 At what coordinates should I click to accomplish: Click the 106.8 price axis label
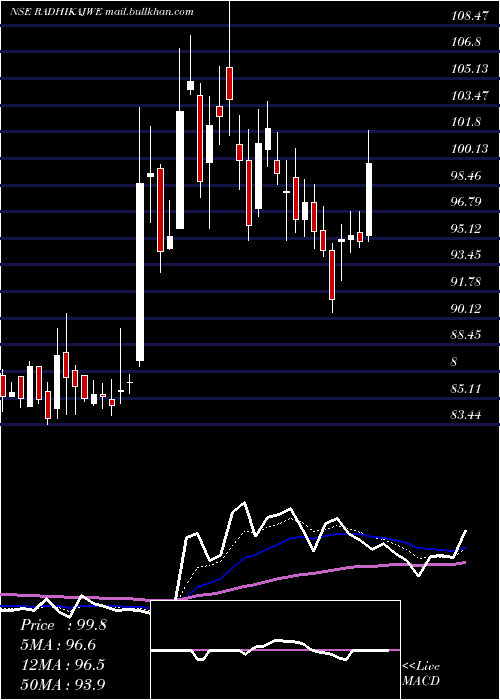tap(466, 42)
